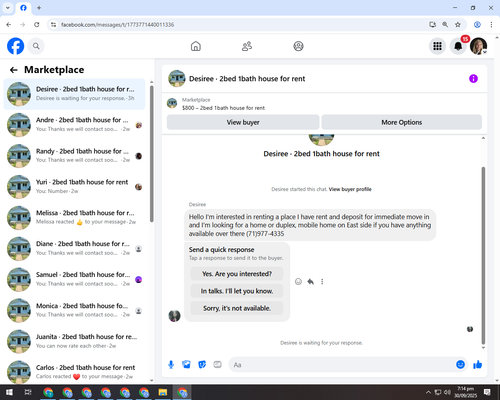The image size is (500, 400).
Task: Reload the page in browser
Action: click(x=37, y=25)
